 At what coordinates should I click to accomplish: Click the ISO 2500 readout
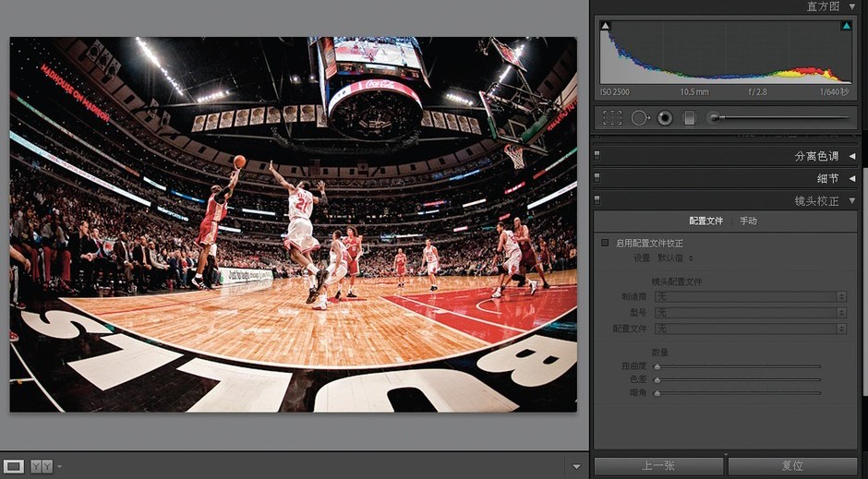tap(615, 91)
